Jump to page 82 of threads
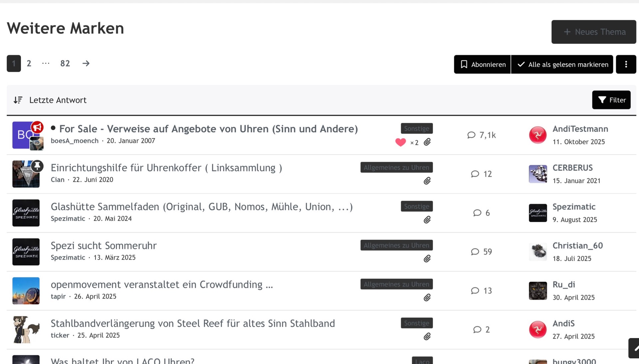Viewport: 639px width, 364px height. tap(65, 63)
